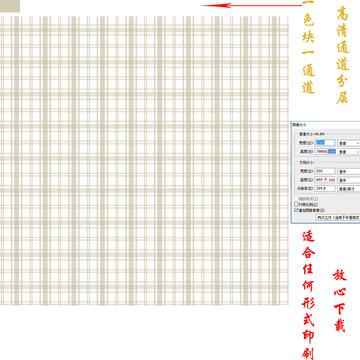The height and width of the screenshot is (360, 360).
Task: Open the resolution unit dropdown
Action: click(x=349, y=189)
